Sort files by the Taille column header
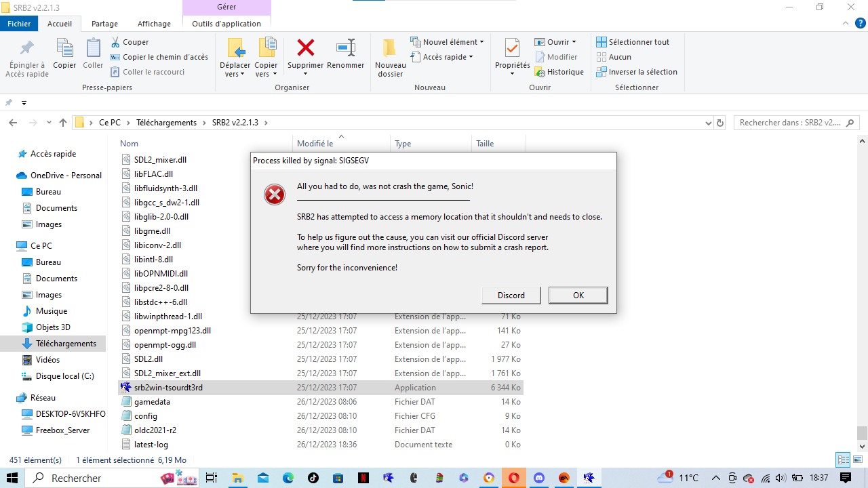Image resolution: width=868 pixels, height=488 pixels. pos(498,144)
